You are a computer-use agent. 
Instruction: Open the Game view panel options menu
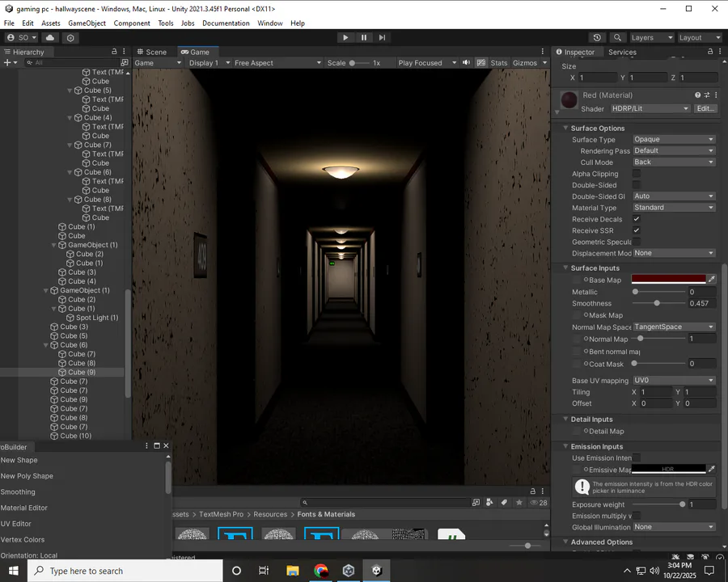tap(542, 51)
